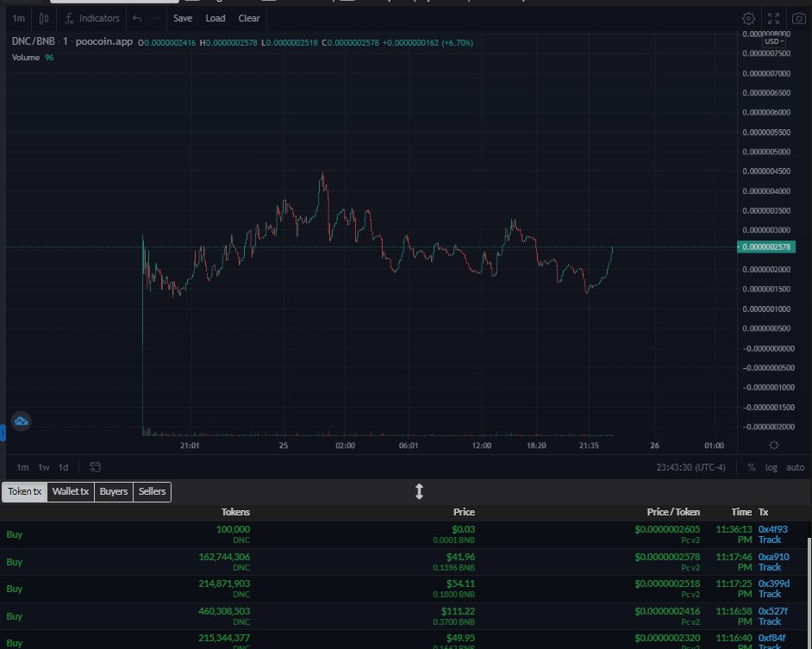
Task: Click the Volume 96 indicator legend
Action: pyautogui.click(x=33, y=58)
